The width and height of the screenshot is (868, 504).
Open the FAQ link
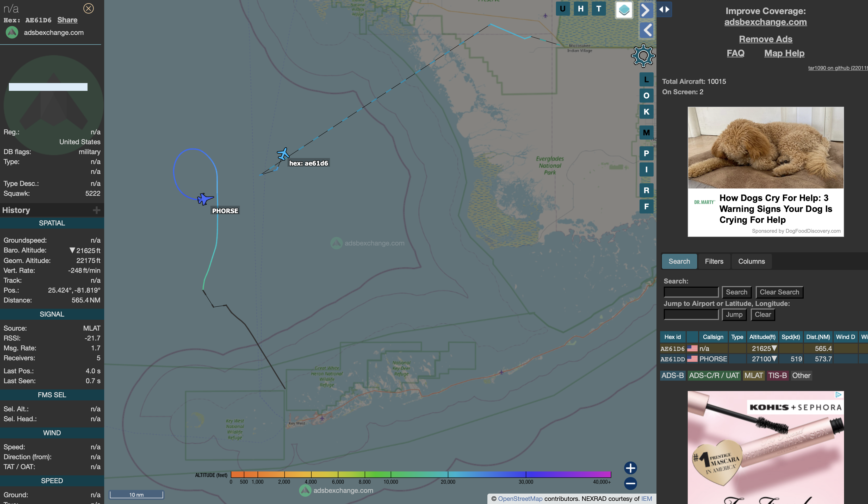click(735, 53)
